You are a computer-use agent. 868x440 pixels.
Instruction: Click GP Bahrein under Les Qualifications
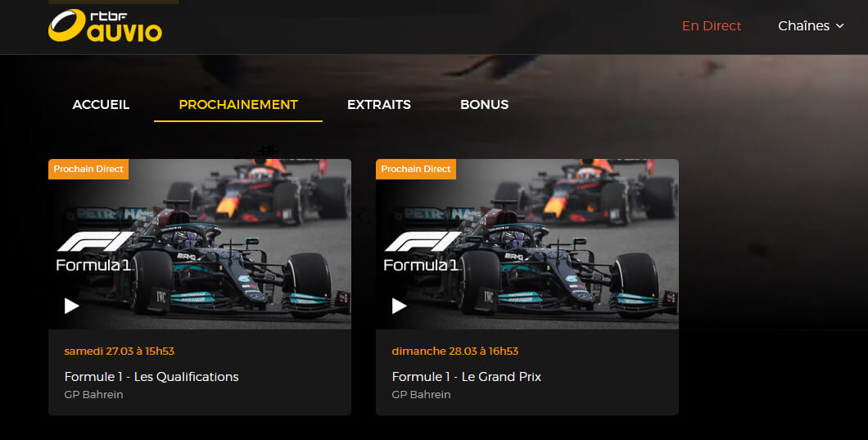point(93,395)
